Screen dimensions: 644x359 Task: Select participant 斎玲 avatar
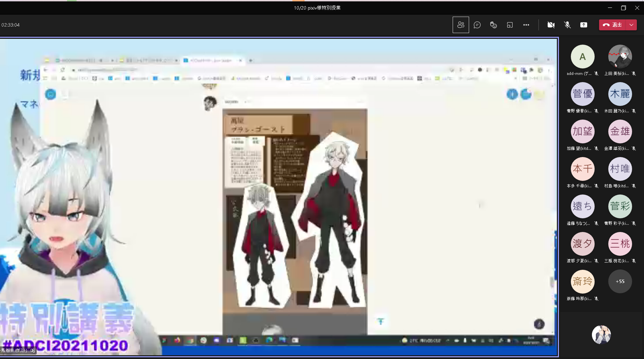[583, 282]
